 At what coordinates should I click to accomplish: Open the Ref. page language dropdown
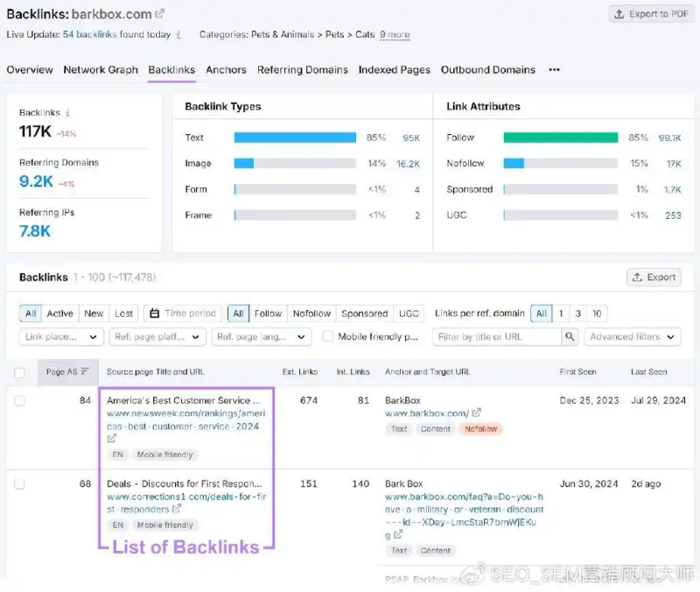262,336
